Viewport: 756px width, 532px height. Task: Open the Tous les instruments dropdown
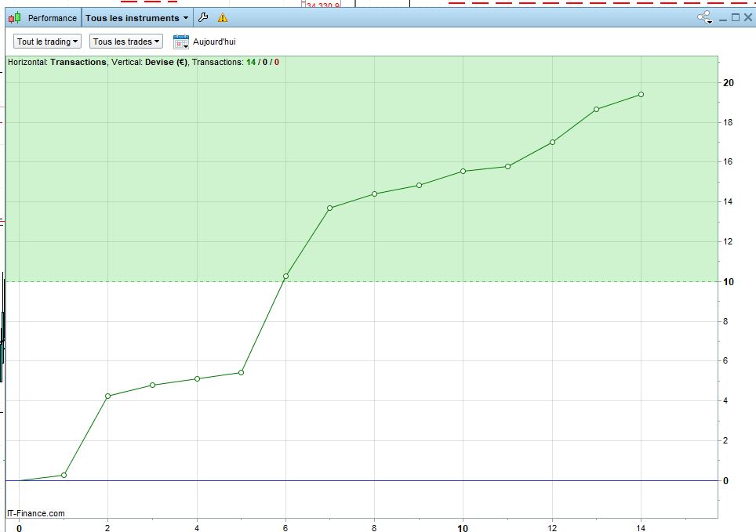[137, 18]
